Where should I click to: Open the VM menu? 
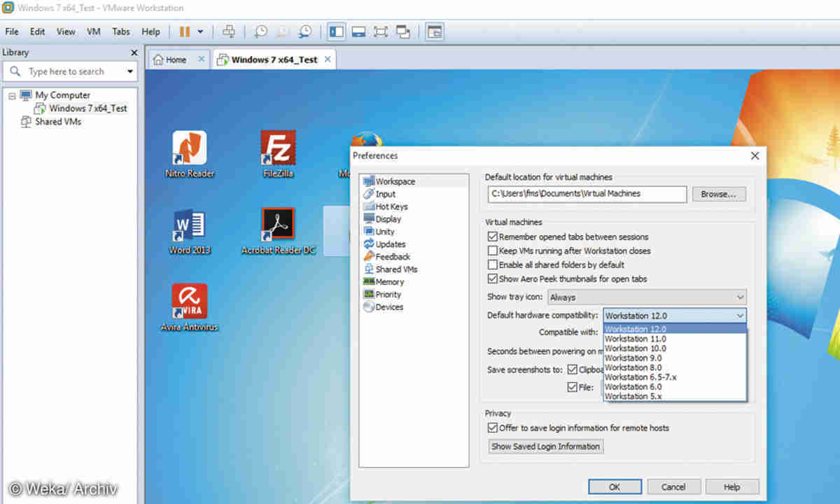[94, 31]
